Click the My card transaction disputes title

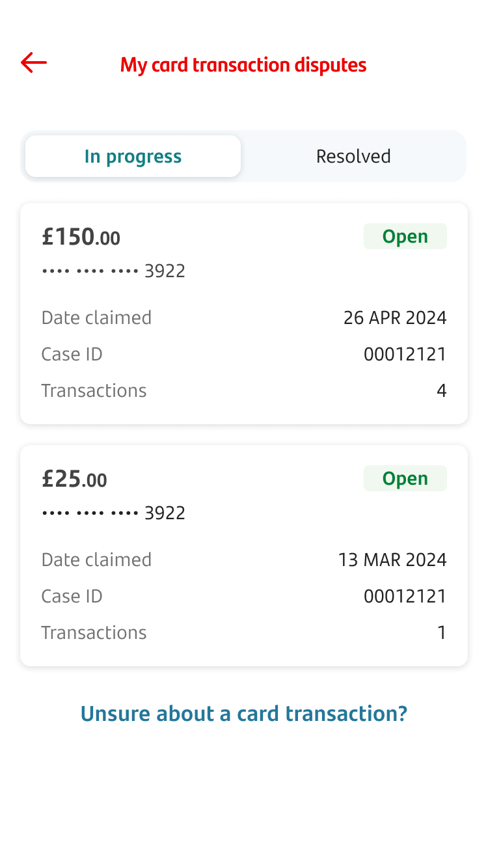click(243, 65)
